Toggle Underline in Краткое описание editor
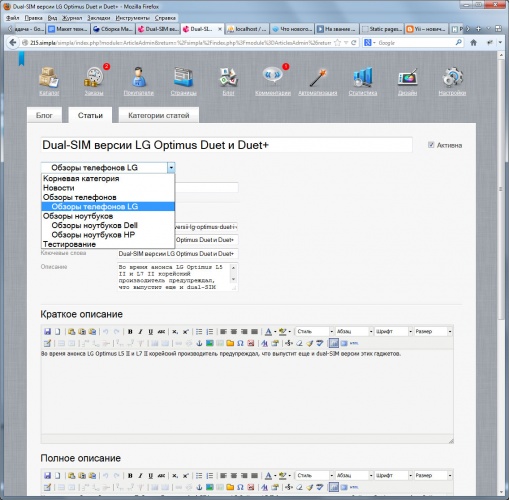Viewport: 509px width, 500px height. pos(151,331)
